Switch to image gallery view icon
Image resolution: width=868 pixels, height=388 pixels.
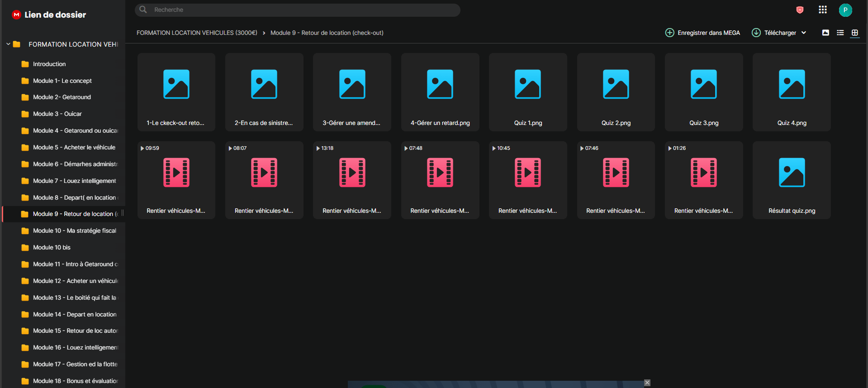point(825,33)
